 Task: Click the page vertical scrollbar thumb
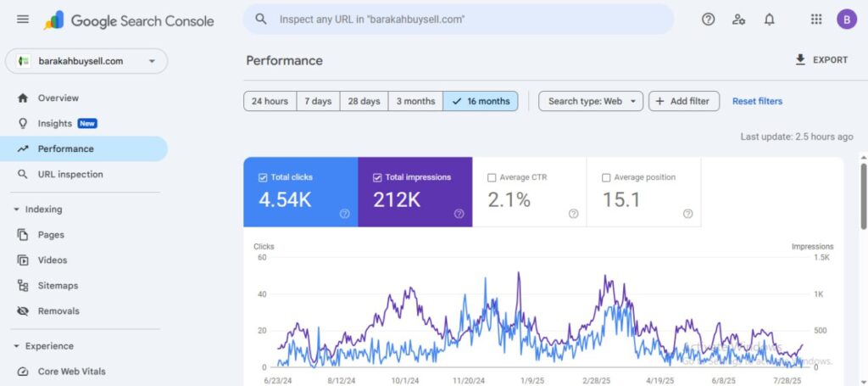[864, 195]
